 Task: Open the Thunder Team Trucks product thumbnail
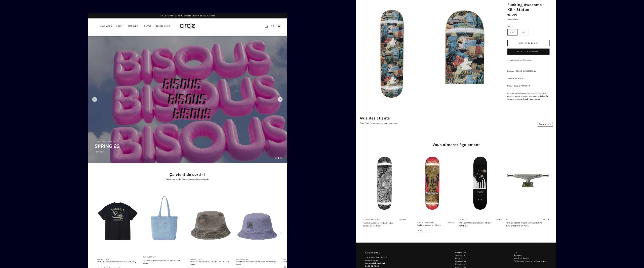528,180
